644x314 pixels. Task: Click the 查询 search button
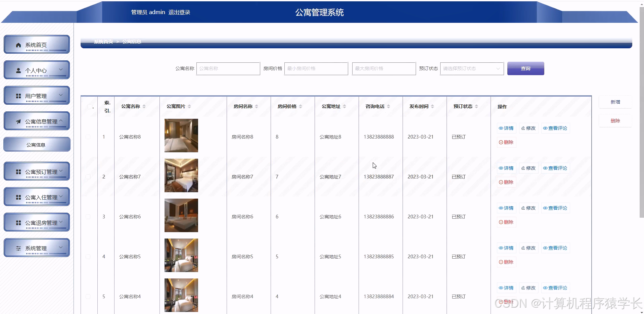[525, 68]
